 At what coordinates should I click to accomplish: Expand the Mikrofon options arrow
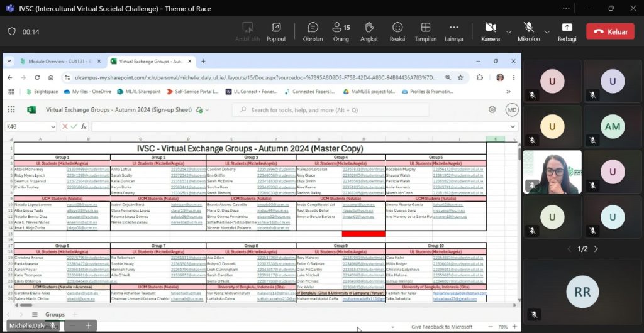click(x=547, y=31)
